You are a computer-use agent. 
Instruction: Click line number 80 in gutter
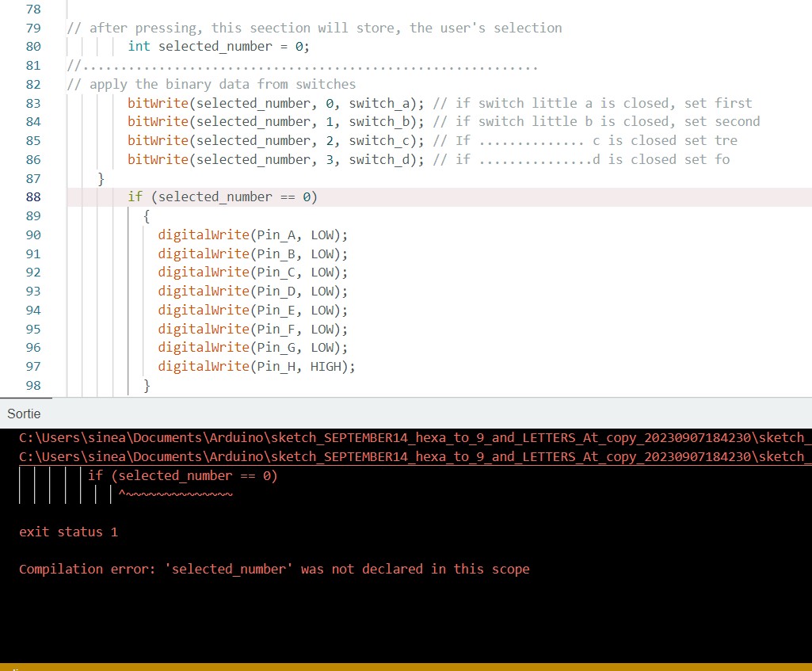[33, 47]
